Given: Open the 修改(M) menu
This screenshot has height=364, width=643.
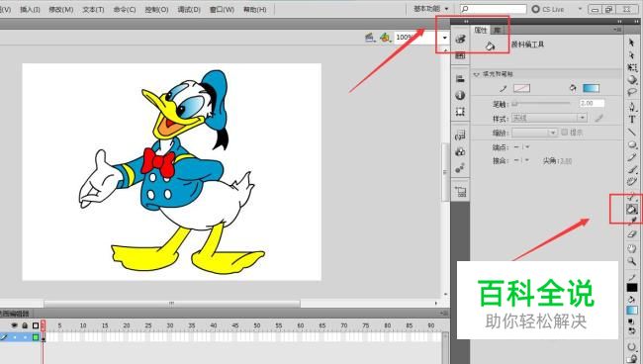Looking at the screenshot, I should (61, 9).
